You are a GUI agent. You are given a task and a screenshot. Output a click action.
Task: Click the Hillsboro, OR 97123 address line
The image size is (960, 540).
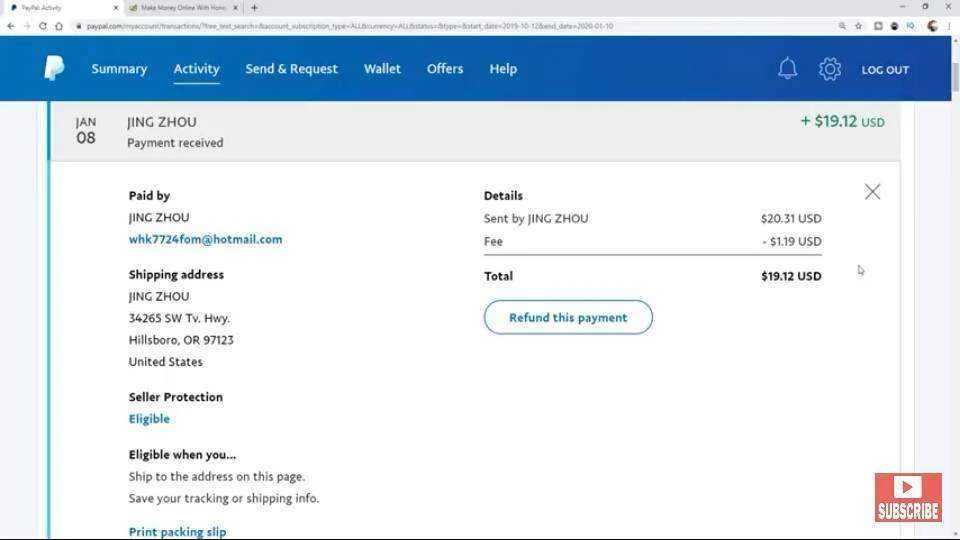[x=181, y=340]
